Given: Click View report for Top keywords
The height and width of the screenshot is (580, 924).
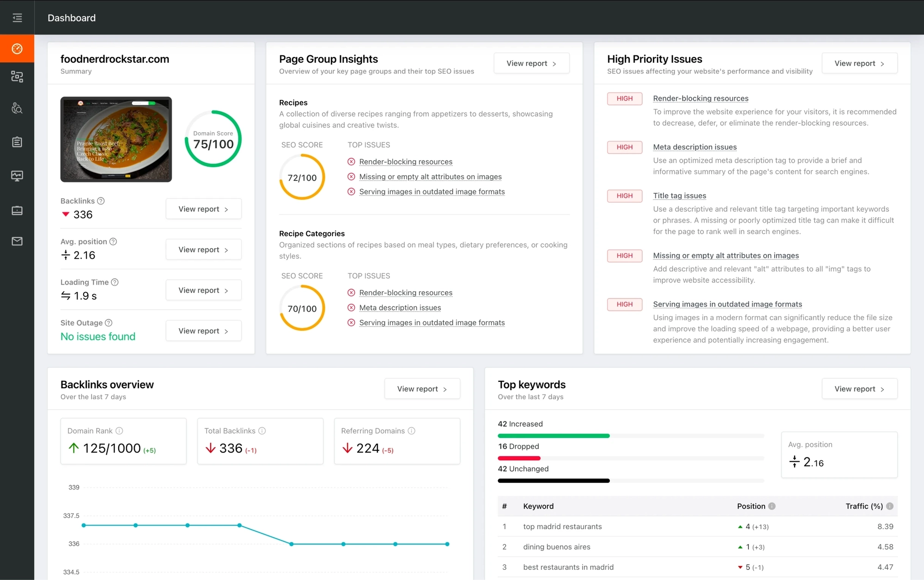Looking at the screenshot, I should tap(859, 389).
